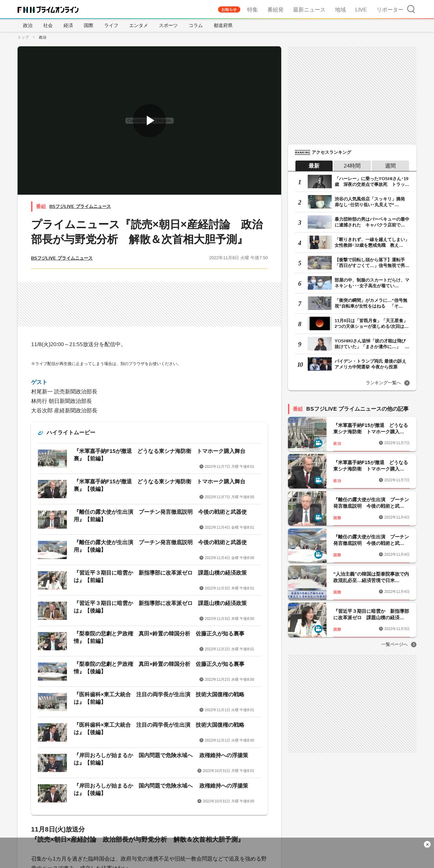Click arrow icon beside ランキング一覧へ
This screenshot has height=868, width=434.
pos(407,383)
